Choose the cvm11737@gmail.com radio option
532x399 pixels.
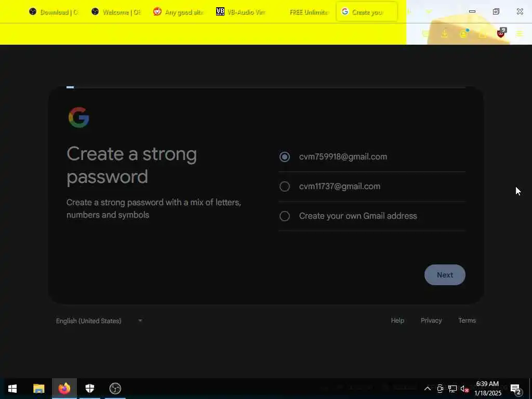click(x=284, y=187)
